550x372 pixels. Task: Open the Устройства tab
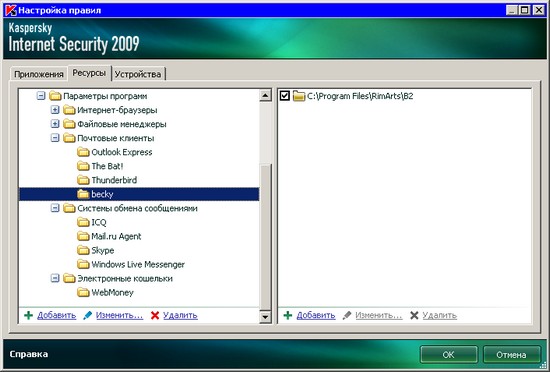(138, 74)
